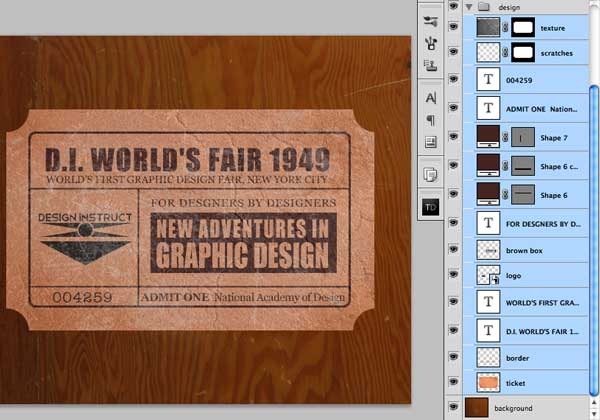Toggle visibility of the border layer
Viewport: 600px width, 420px height.
pos(453,357)
